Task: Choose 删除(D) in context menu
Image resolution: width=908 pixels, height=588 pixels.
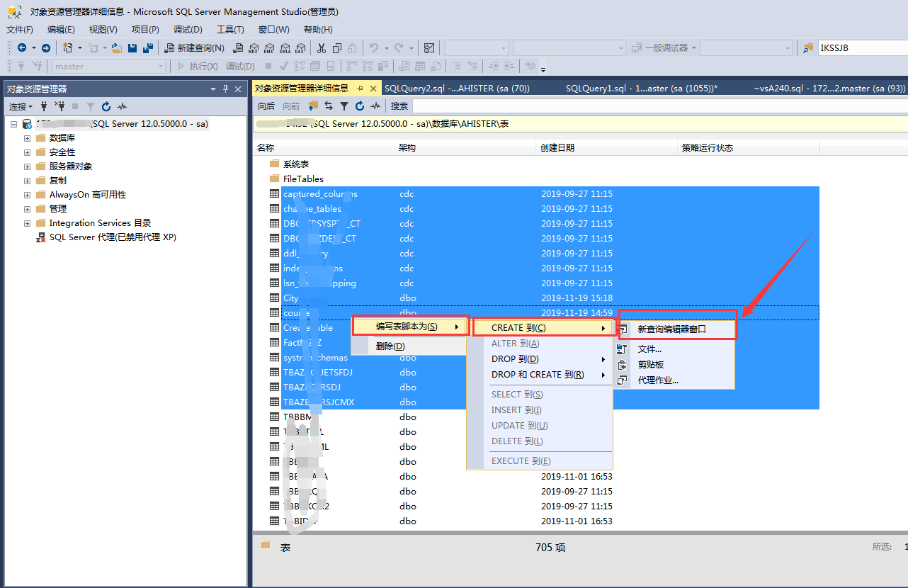Action: point(410,346)
